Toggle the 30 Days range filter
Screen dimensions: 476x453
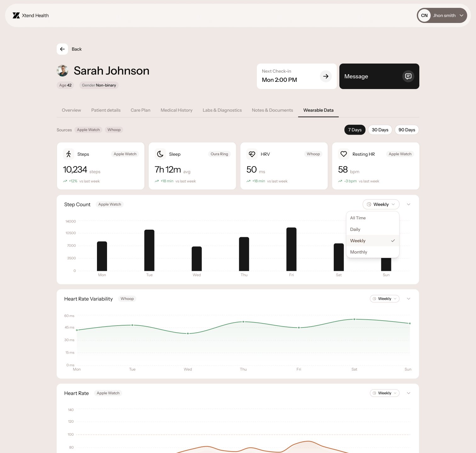380,130
